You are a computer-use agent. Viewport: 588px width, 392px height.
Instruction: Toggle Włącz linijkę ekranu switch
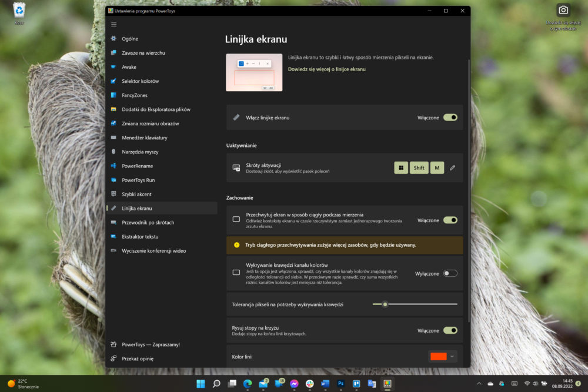tap(450, 118)
